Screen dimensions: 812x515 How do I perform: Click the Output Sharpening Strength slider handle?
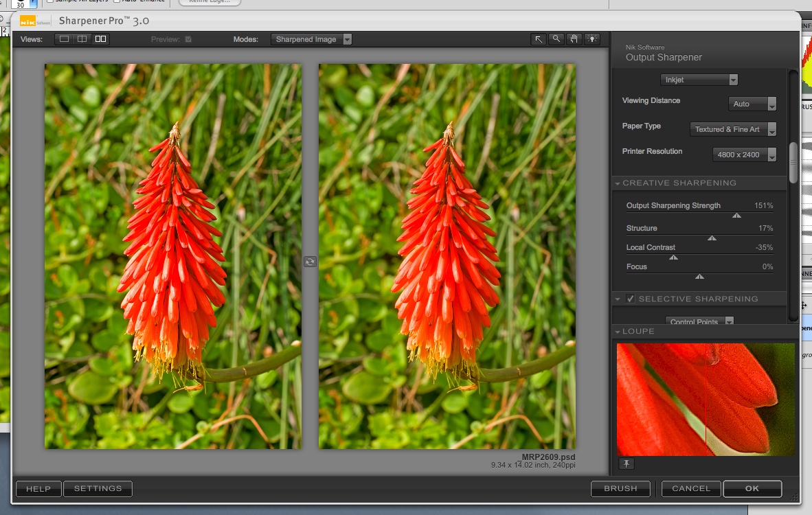click(x=736, y=215)
